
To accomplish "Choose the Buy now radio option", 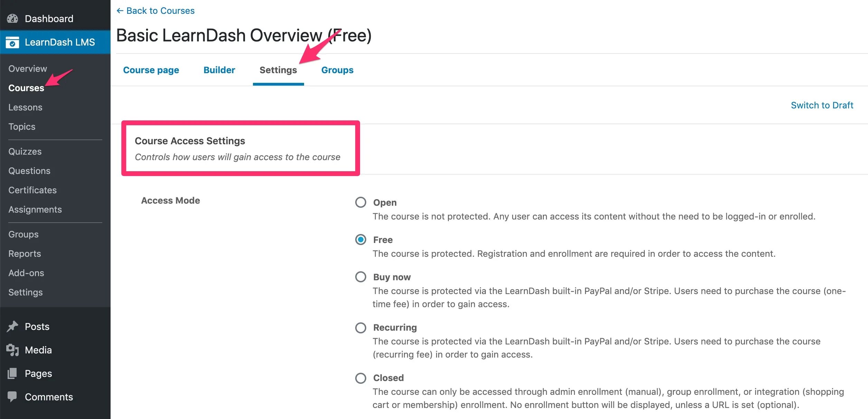I will click(361, 277).
